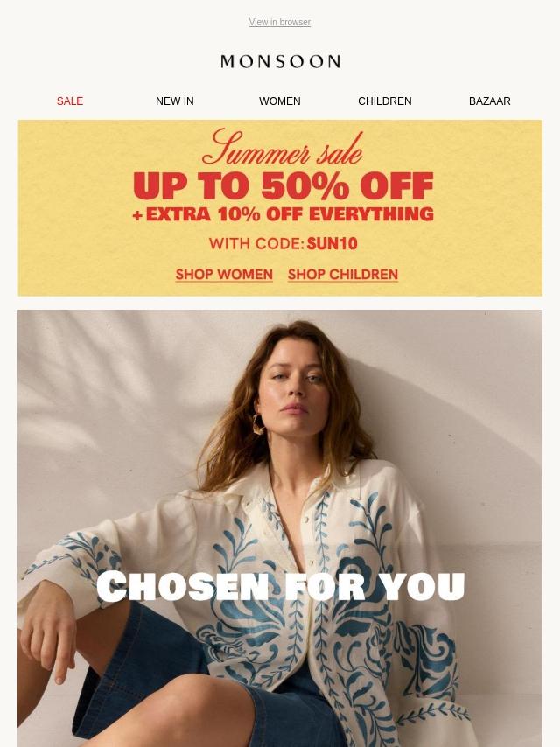Click the MONSOON logo
This screenshot has width=560, height=747.
tap(280, 61)
